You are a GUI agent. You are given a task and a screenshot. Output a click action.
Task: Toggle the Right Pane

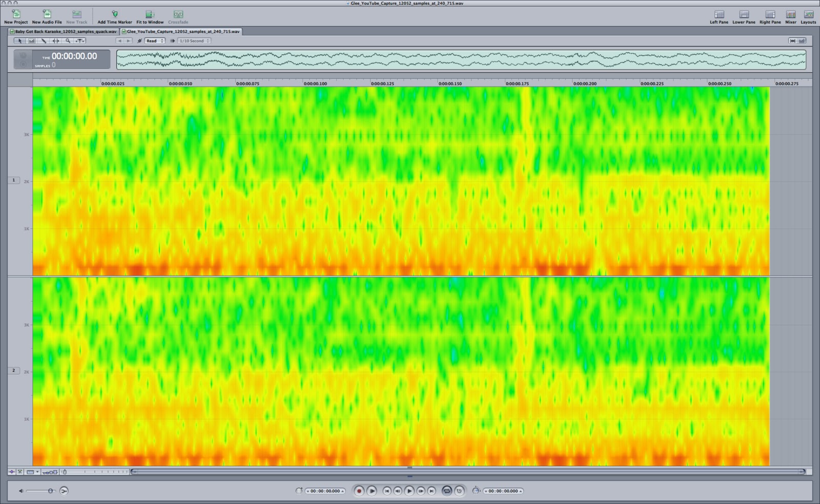770,16
